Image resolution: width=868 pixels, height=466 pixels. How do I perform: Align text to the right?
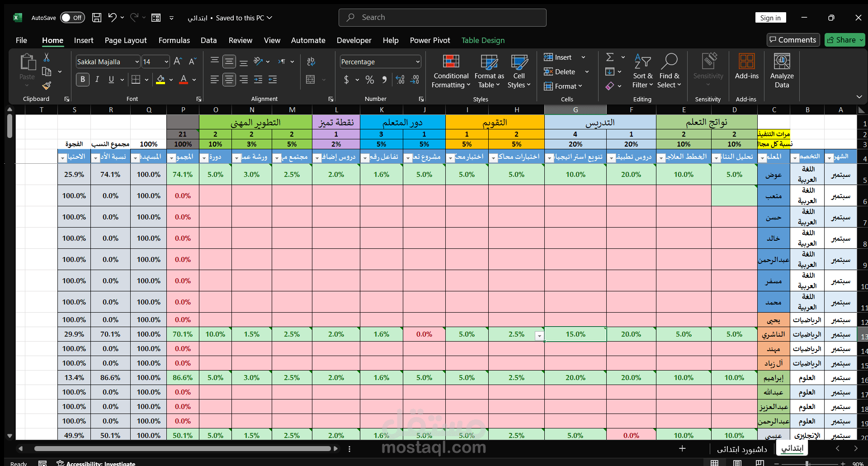(244, 80)
